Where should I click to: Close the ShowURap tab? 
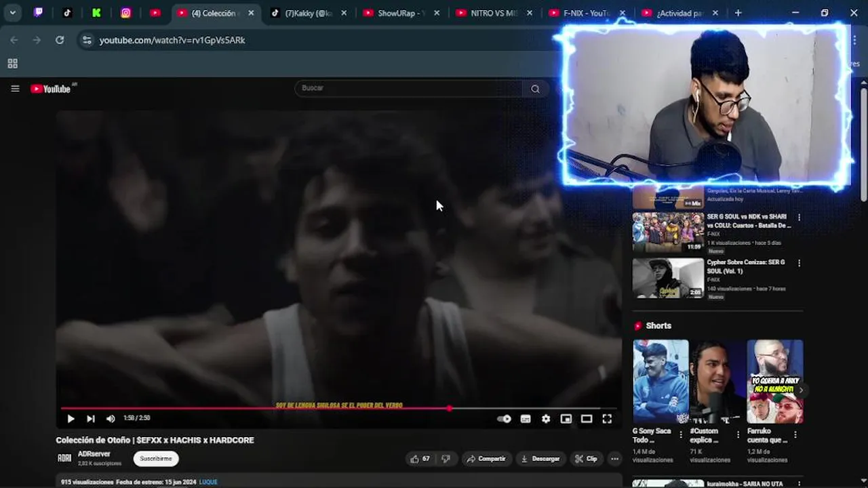click(x=437, y=13)
